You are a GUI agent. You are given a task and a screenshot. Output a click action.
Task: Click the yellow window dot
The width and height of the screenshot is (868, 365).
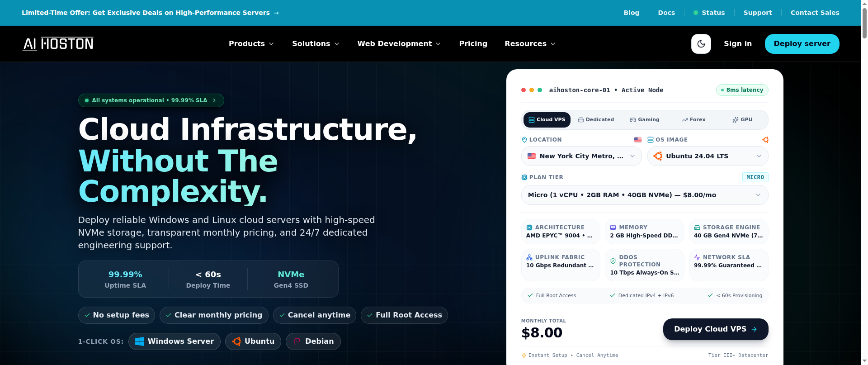(x=532, y=90)
